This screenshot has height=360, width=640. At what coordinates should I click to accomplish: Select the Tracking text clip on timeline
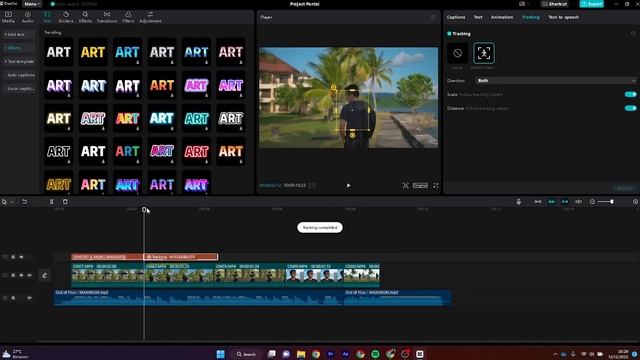pyautogui.click(x=181, y=257)
